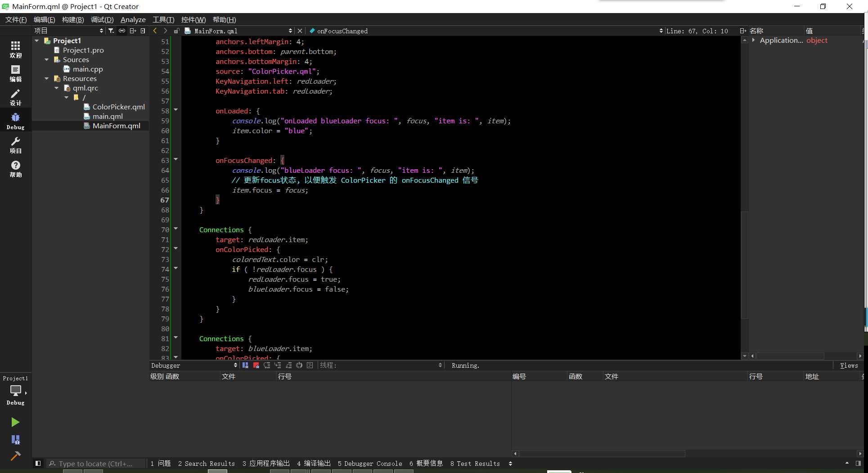The width and height of the screenshot is (868, 473).
Task: Collapse the '/' prefix folder
Action: (x=67, y=97)
